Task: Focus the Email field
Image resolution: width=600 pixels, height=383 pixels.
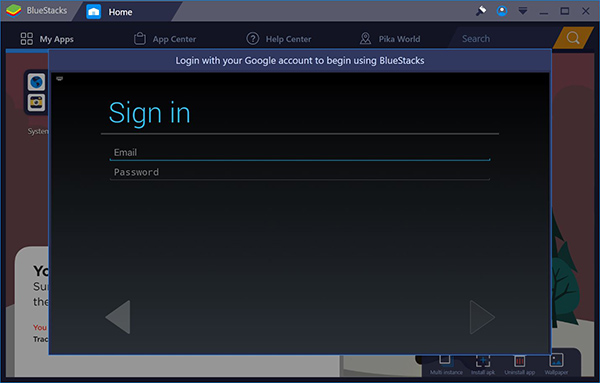Action: 300,152
